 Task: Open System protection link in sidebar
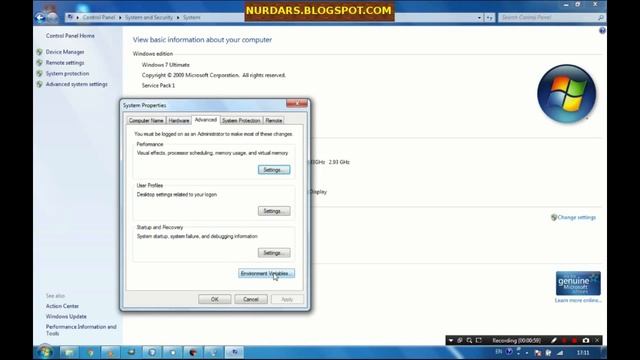[x=67, y=73]
